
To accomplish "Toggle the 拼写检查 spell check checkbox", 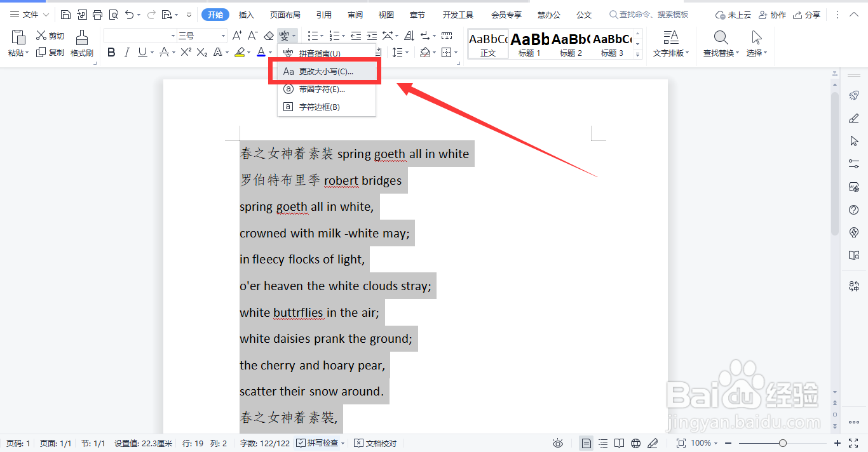I will tap(301, 443).
